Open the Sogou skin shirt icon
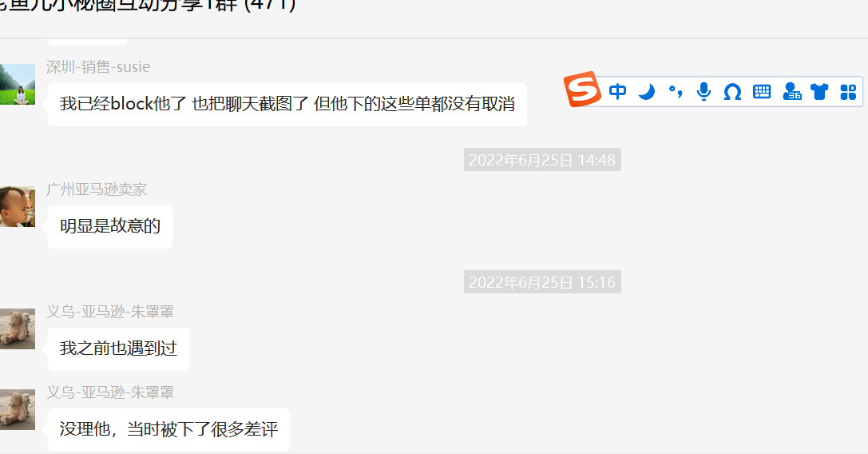 pyautogui.click(x=819, y=91)
